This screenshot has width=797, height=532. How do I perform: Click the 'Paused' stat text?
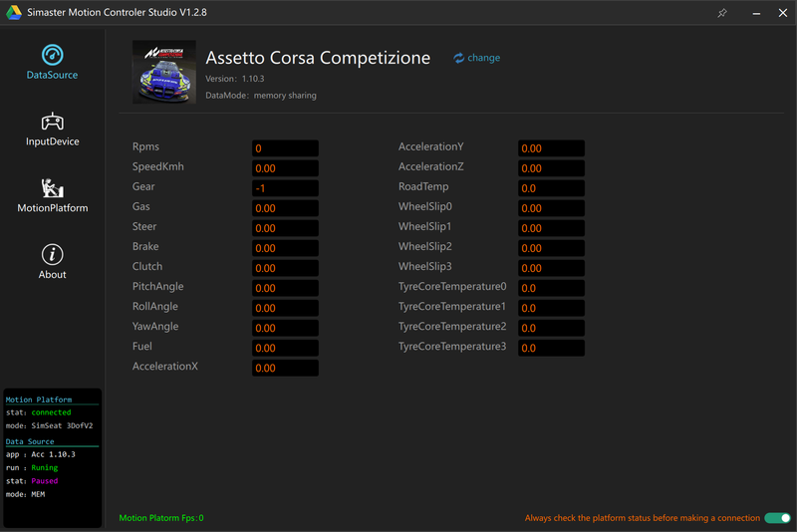pyautogui.click(x=45, y=480)
